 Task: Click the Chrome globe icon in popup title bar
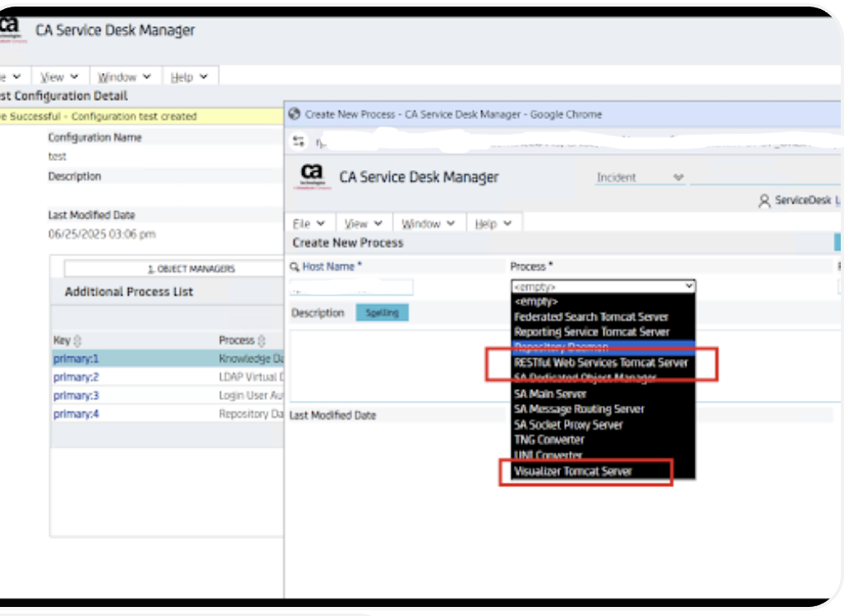295,115
